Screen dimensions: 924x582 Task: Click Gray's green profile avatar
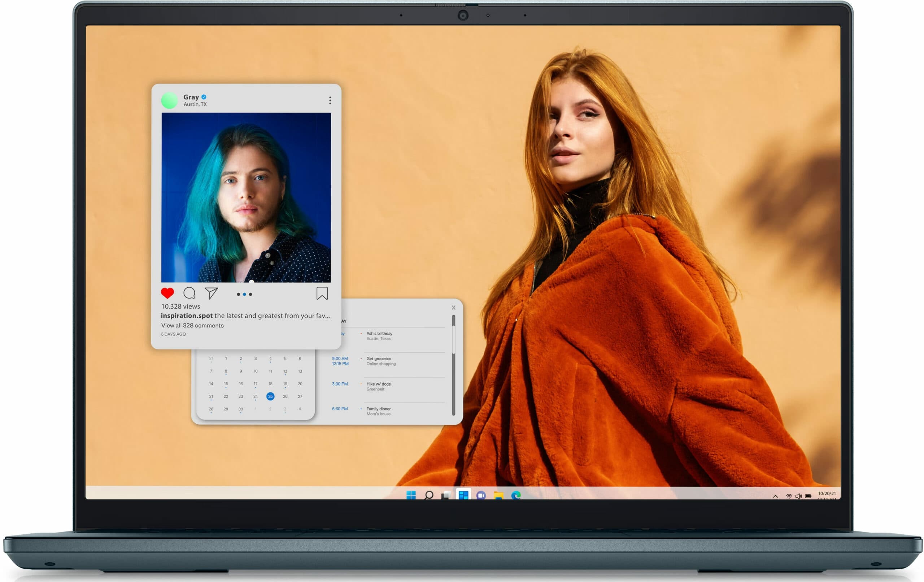pos(169,100)
